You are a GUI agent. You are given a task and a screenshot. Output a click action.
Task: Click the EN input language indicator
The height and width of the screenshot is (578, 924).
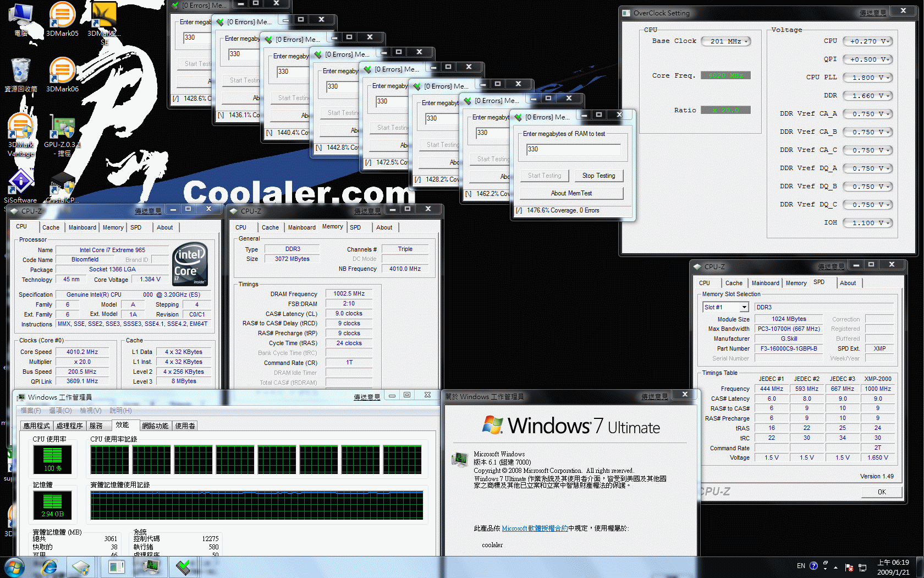pos(801,566)
